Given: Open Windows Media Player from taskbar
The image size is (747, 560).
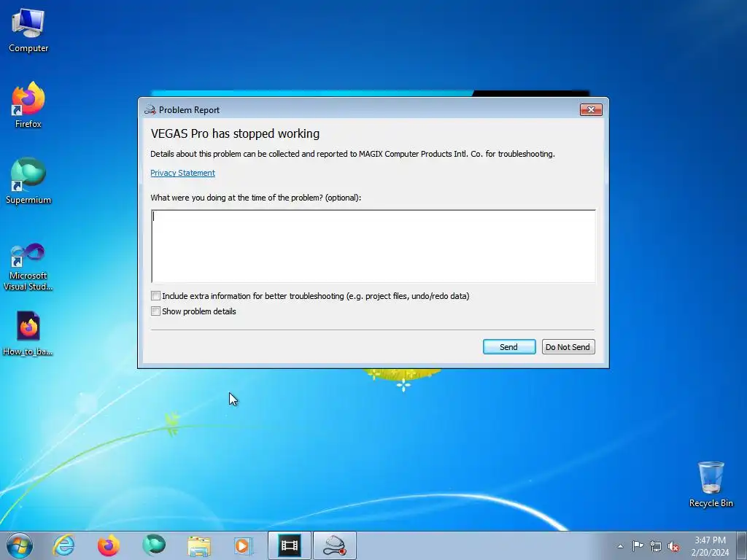Looking at the screenshot, I should pyautogui.click(x=244, y=545).
